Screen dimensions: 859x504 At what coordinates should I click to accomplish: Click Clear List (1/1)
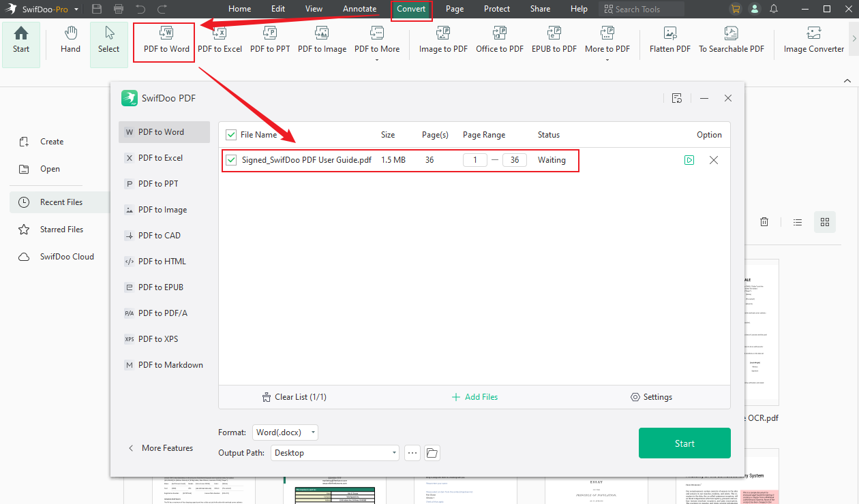(295, 397)
